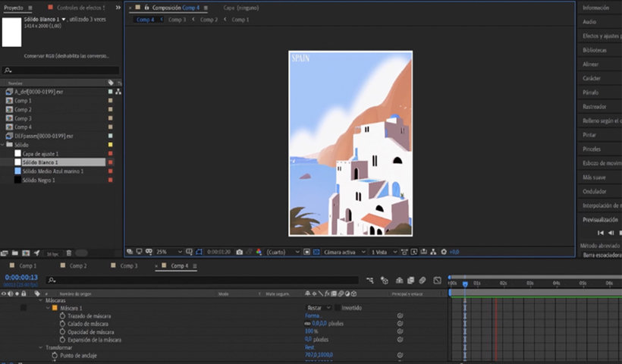Image resolution: width=622 pixels, height=364 pixels.
Task: Click the show channel RGB color icon
Action: pyautogui.click(x=259, y=252)
